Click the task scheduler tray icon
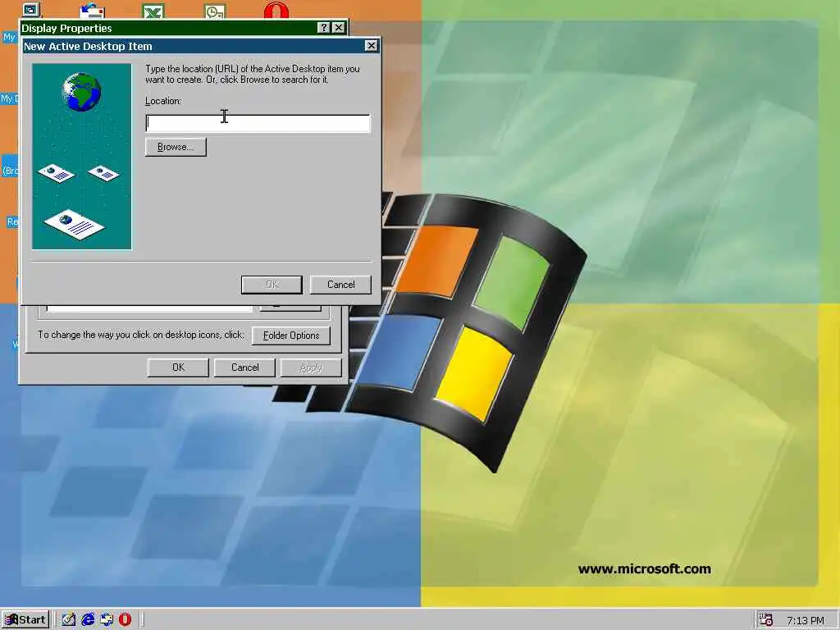This screenshot has width=840, height=630. click(x=767, y=619)
